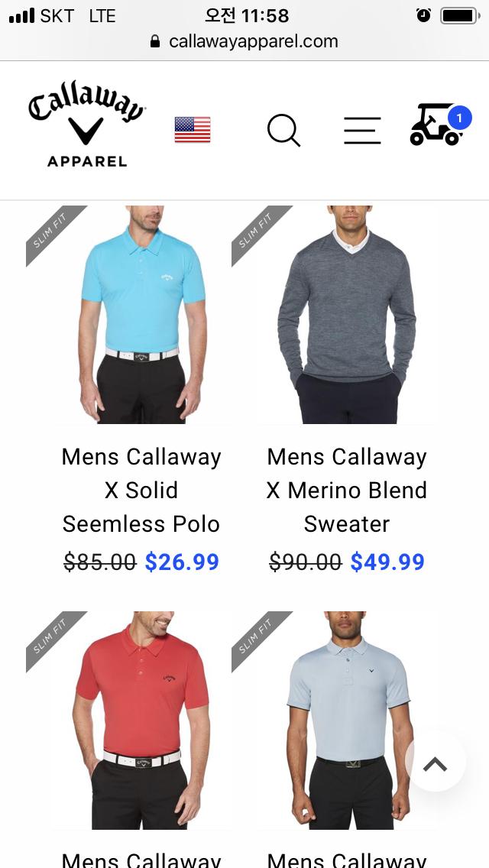Open the light blue polo product image

click(347, 721)
